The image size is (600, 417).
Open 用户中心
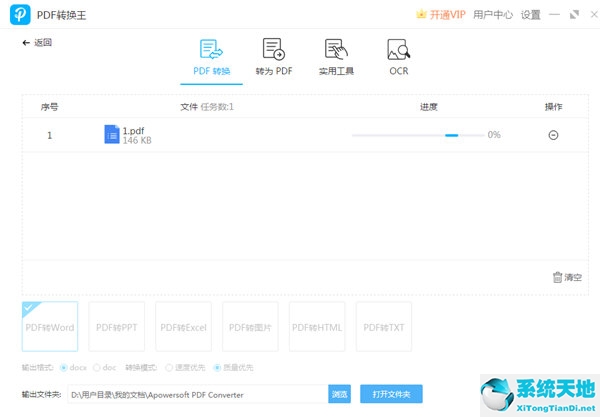point(493,15)
